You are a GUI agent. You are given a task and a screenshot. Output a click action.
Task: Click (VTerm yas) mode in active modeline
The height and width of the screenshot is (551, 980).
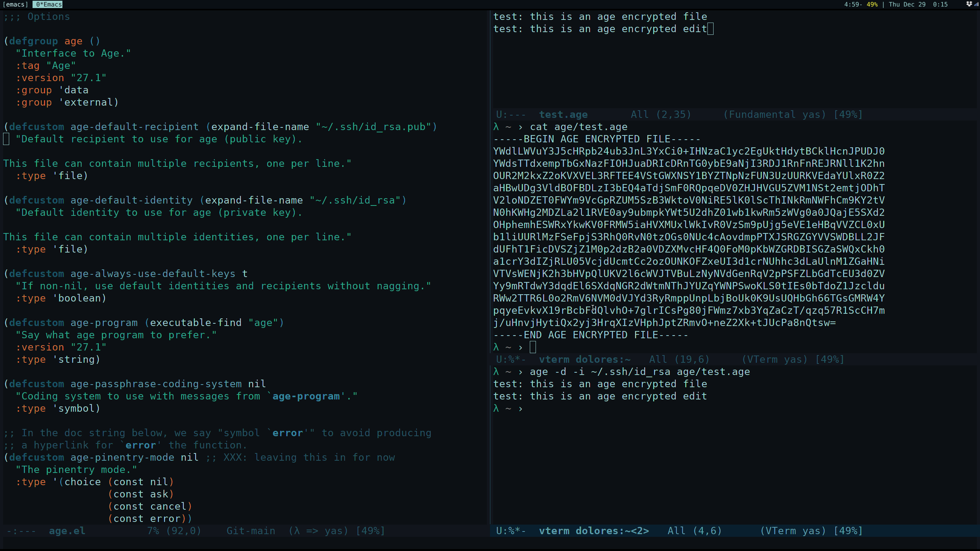792,531
